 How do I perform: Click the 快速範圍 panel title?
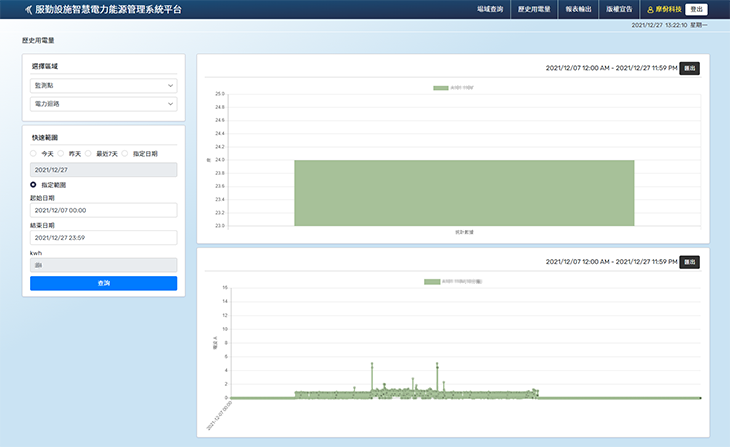click(x=45, y=138)
